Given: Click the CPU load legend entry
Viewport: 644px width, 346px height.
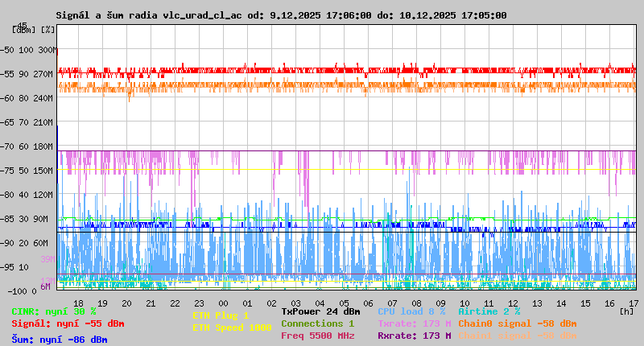Looking at the screenshot, I should [x=411, y=311].
